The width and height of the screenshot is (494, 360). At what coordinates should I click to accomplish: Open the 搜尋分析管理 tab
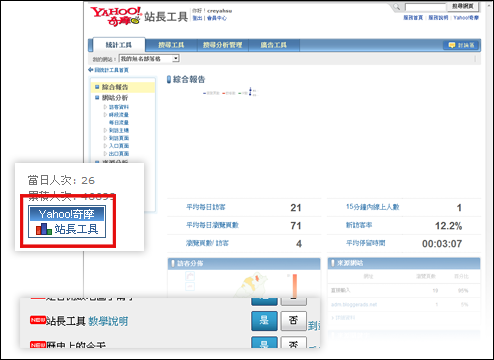223,45
